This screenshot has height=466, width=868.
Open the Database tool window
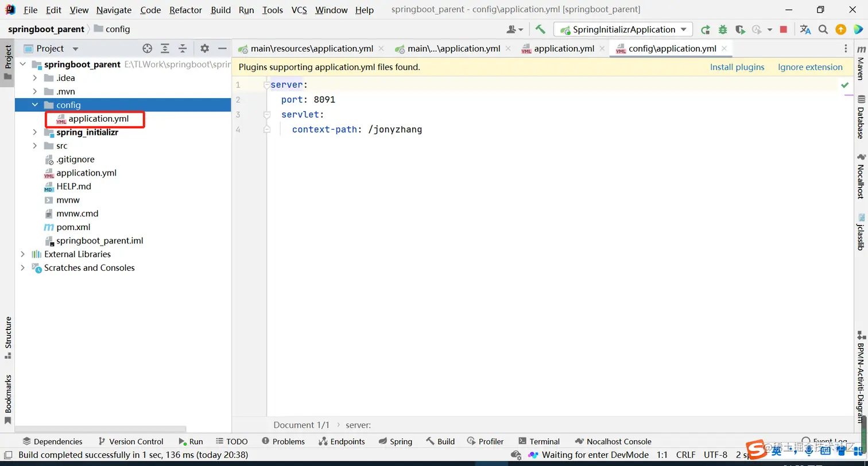[861, 117]
